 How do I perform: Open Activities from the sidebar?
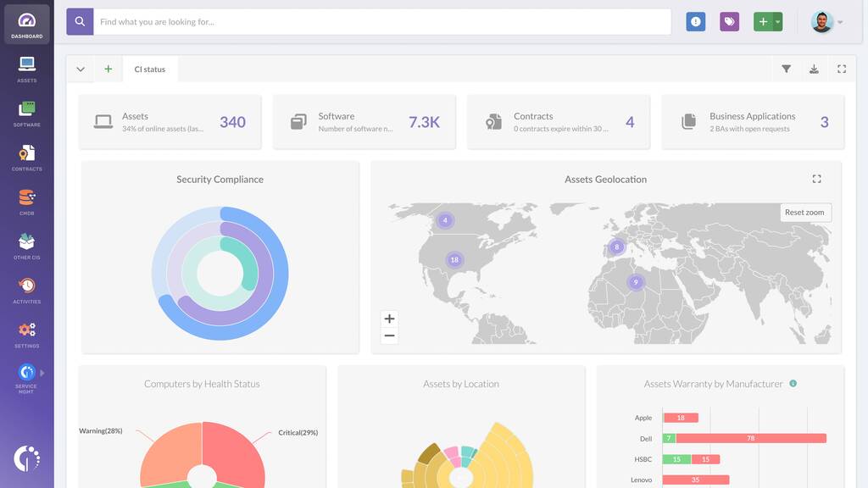(26, 289)
